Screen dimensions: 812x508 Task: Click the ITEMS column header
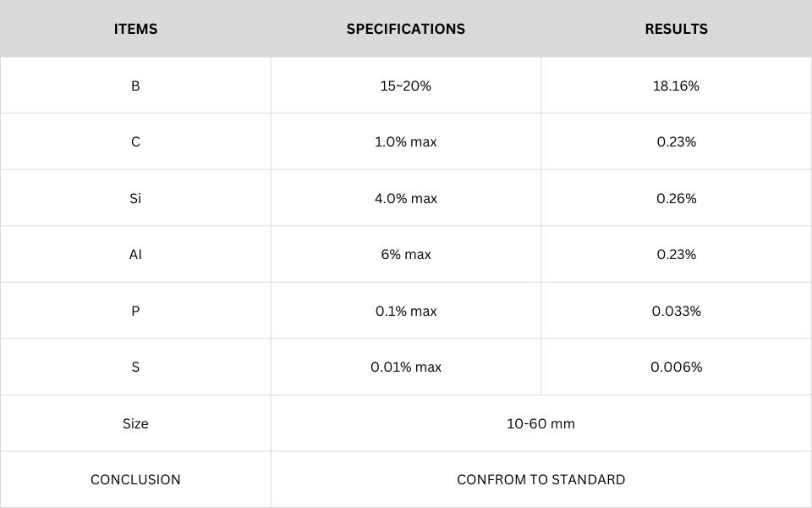pos(135,29)
